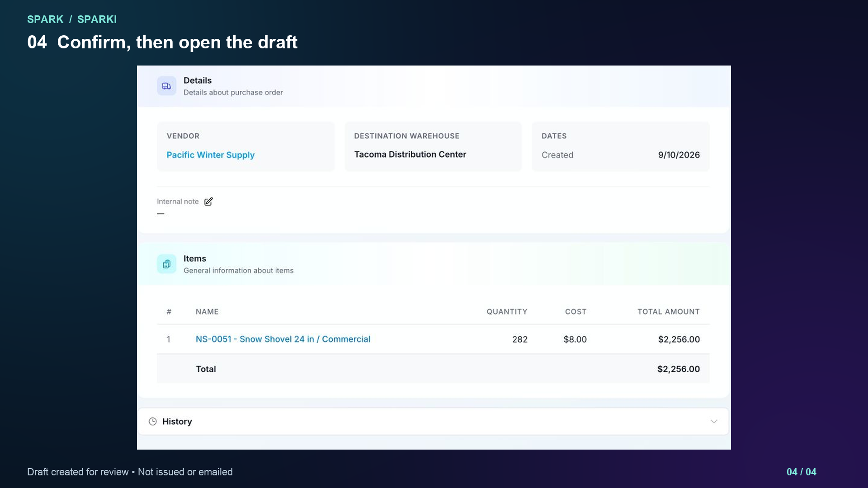Viewport: 868px width, 488px height.
Task: Click the DESTINATION WAREHOUSE label
Action: pyautogui.click(x=407, y=136)
